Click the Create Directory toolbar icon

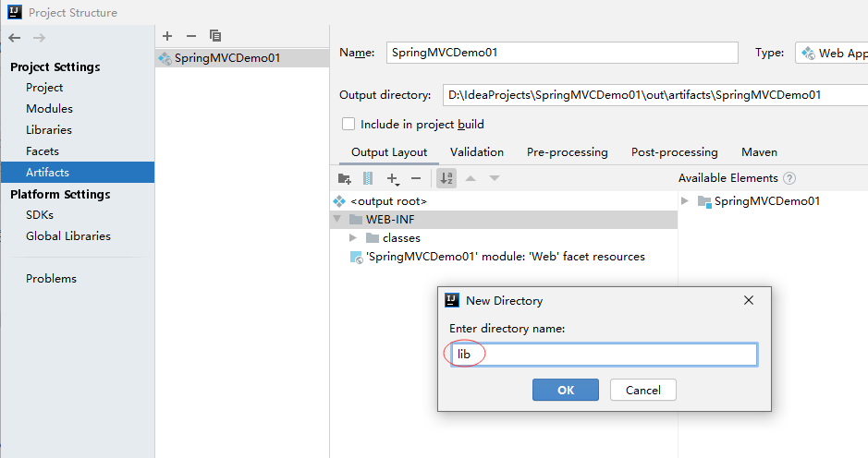click(x=345, y=178)
